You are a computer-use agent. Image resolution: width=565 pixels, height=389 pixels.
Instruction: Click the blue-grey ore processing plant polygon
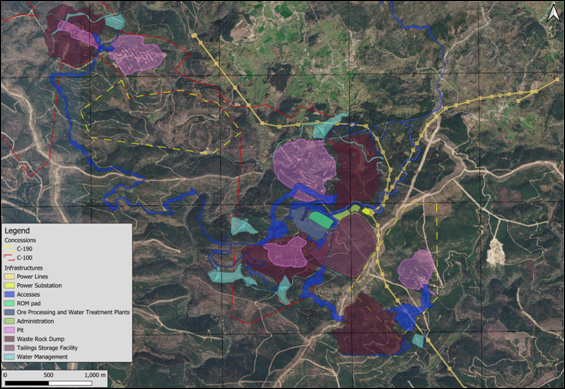(309, 225)
